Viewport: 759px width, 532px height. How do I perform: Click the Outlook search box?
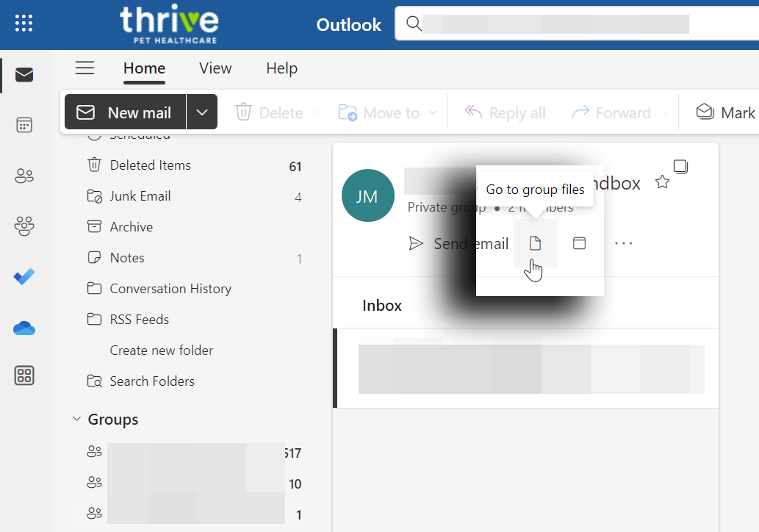(558, 24)
